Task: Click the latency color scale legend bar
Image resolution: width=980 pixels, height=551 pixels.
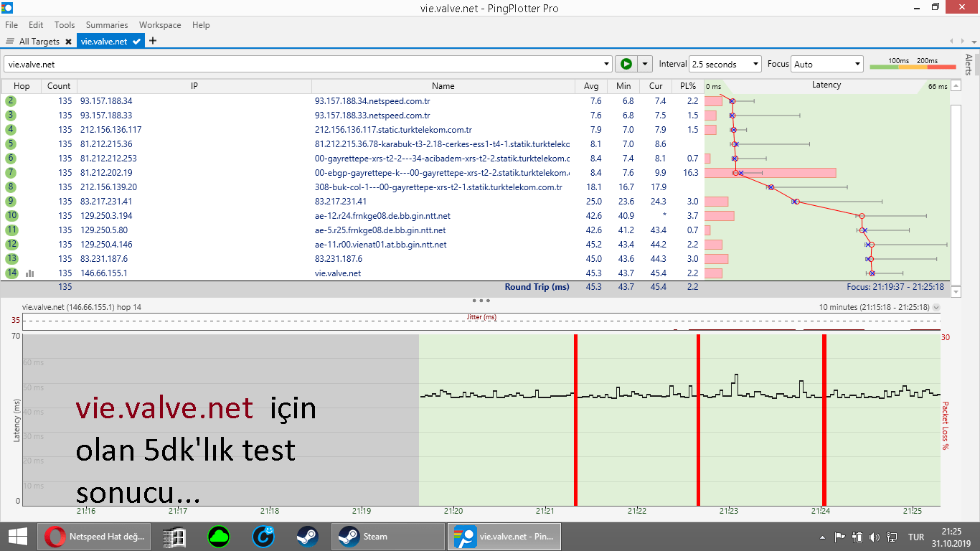Action: [913, 67]
